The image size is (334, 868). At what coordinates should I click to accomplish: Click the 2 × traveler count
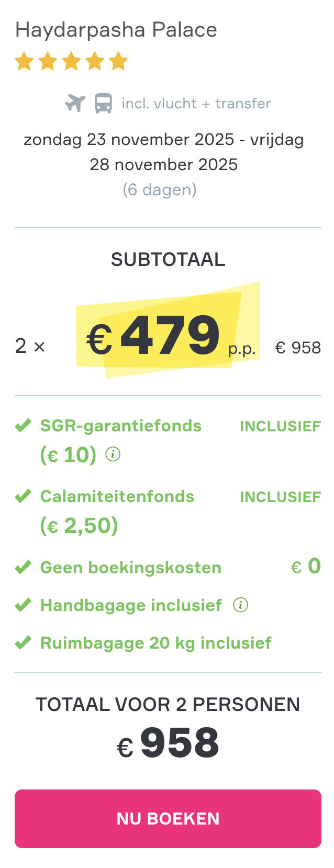[29, 346]
